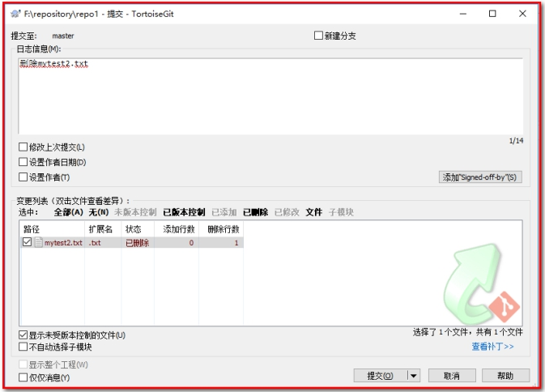The width and height of the screenshot is (545, 392).
Task: Click in the 日志信息 message text box
Action: click(x=270, y=96)
